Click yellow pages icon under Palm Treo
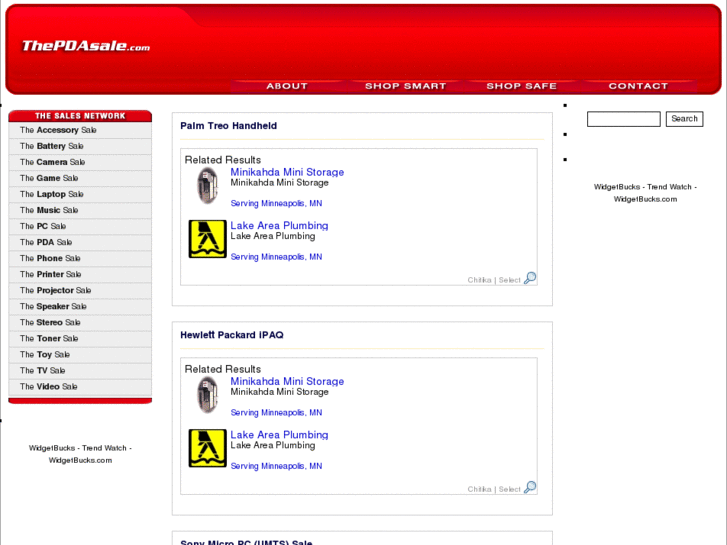This screenshot has width=727, height=545. pos(207,239)
